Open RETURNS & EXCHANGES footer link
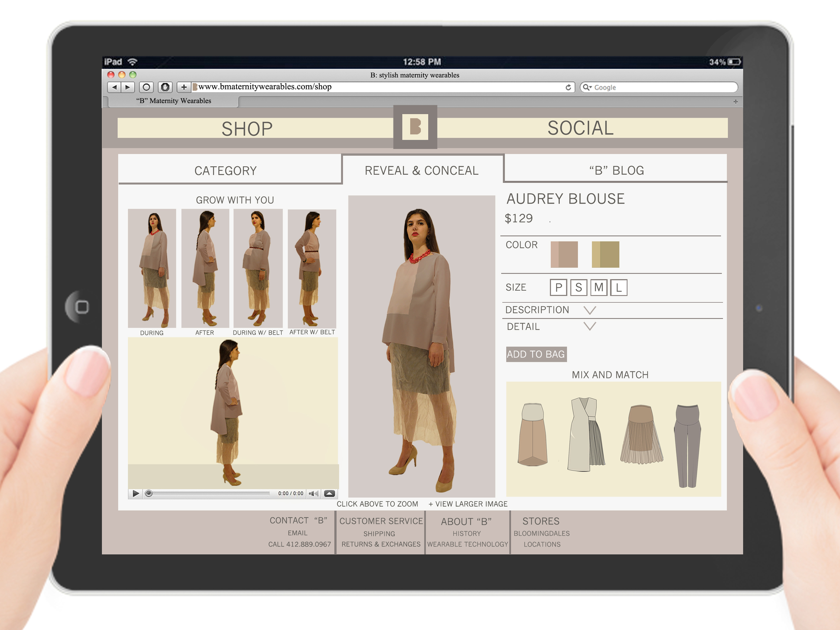Viewport: 840px width, 630px height. (380, 544)
